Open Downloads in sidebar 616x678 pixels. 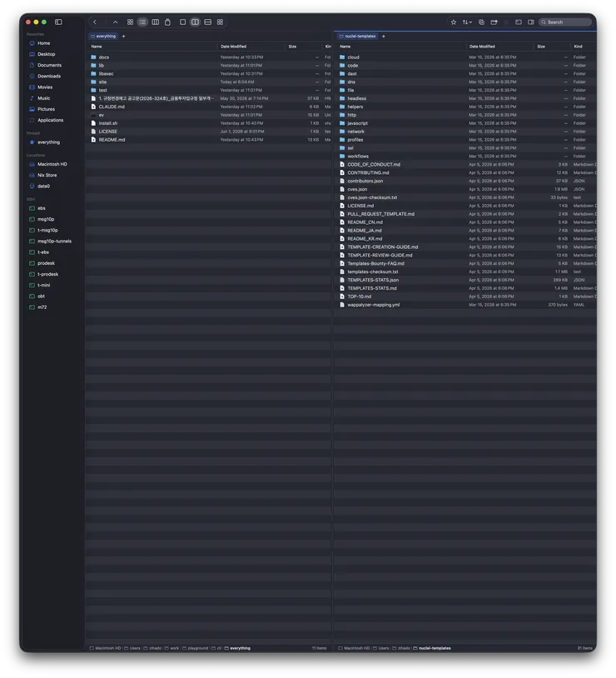pos(49,77)
